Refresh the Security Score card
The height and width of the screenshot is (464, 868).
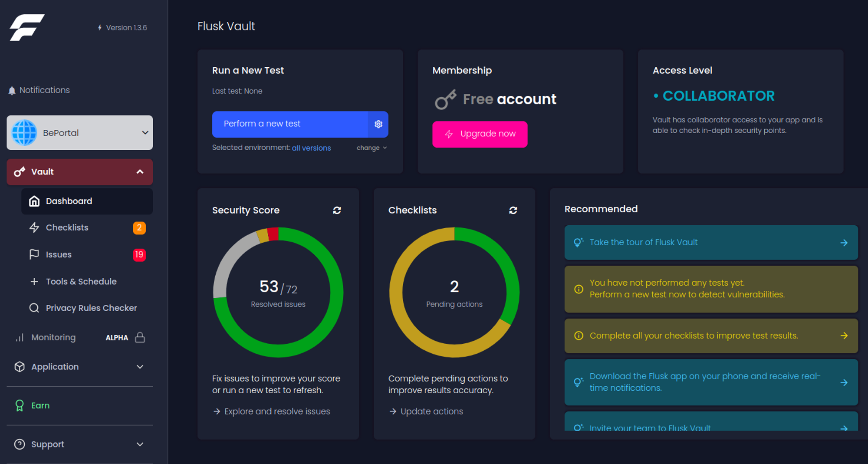(x=337, y=210)
